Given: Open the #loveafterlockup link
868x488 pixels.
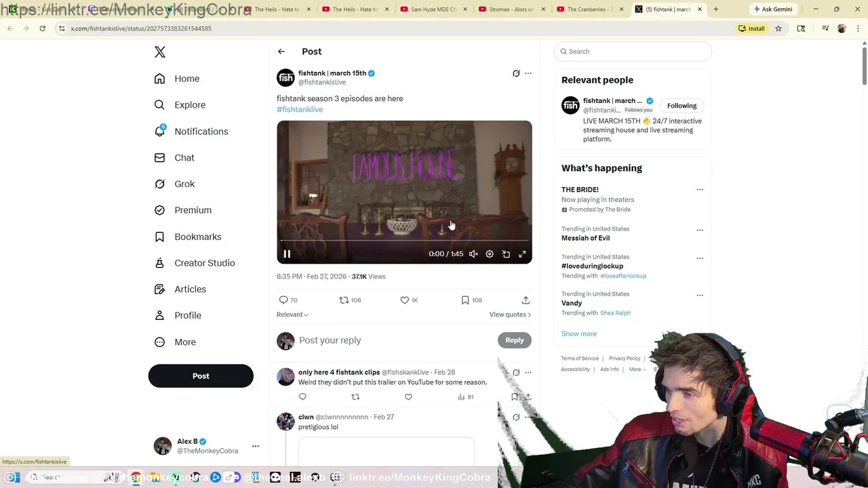Looking at the screenshot, I should [x=623, y=276].
